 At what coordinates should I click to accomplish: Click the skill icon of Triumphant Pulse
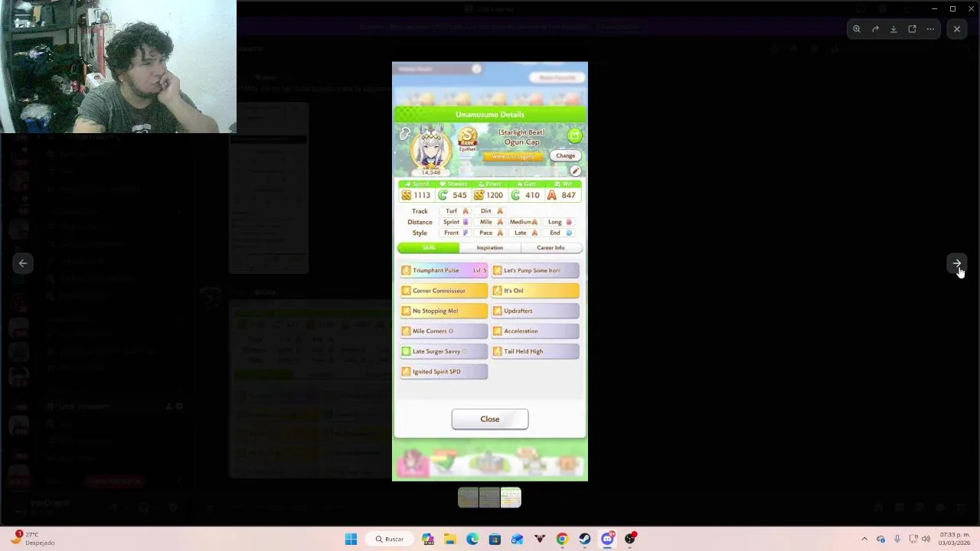407,270
